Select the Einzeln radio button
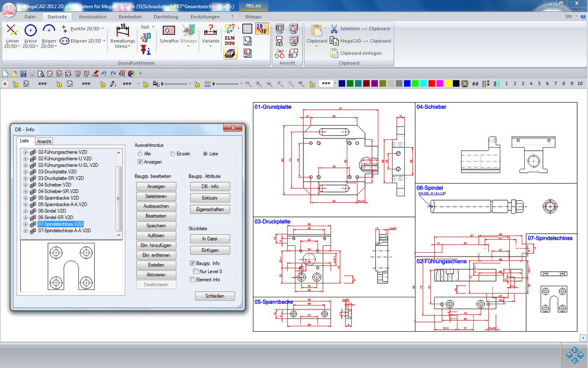Viewport: 588px width, 368px height. [x=172, y=154]
